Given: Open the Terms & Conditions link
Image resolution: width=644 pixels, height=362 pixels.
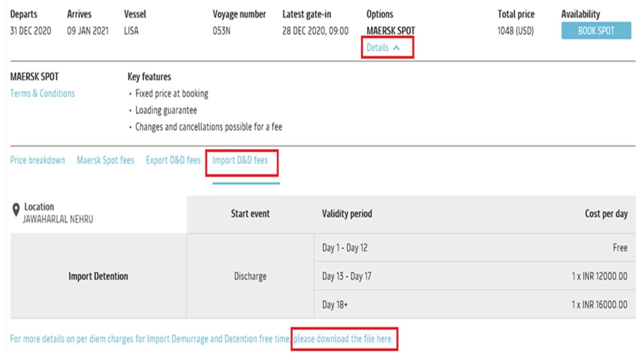Looking at the screenshot, I should pos(42,93).
